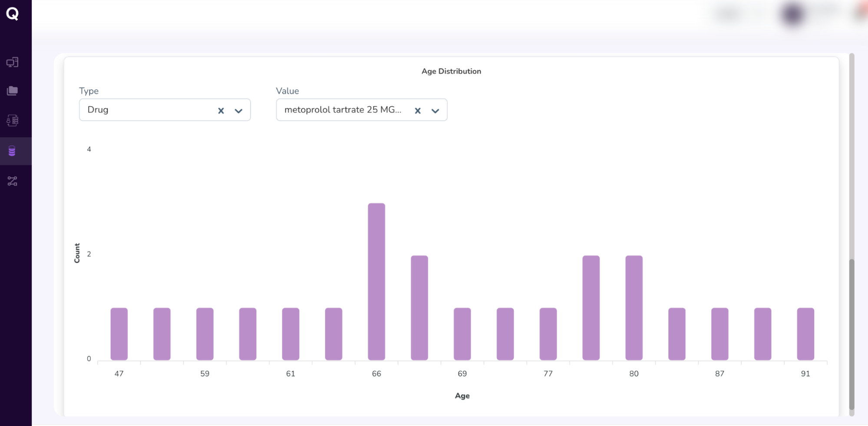Click the tallest bar at age 66

click(376, 281)
